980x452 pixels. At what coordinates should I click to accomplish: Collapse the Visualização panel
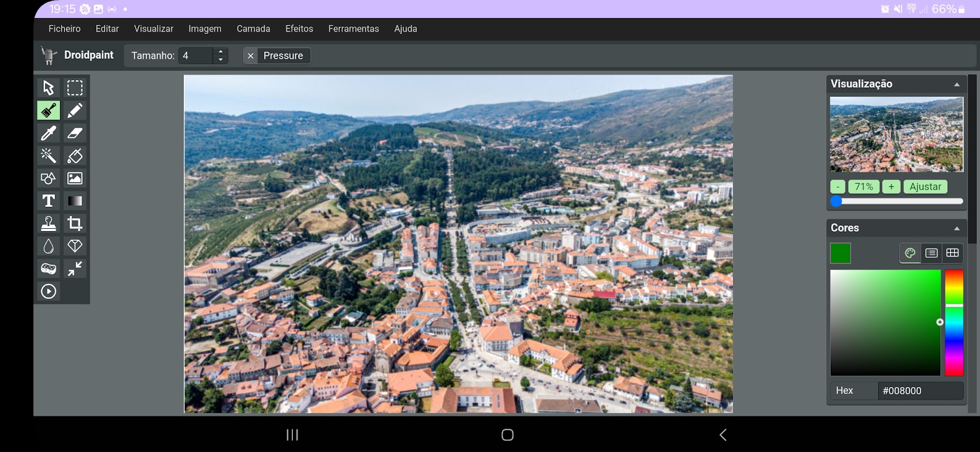pos(957,84)
